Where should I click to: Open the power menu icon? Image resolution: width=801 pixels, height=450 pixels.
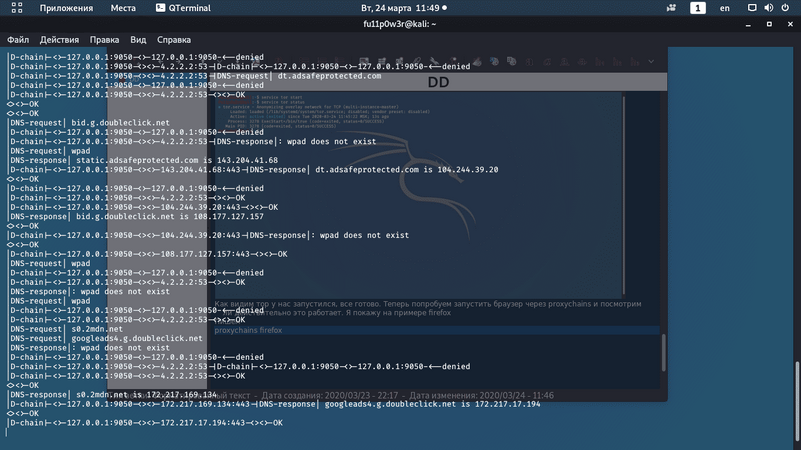point(785,8)
